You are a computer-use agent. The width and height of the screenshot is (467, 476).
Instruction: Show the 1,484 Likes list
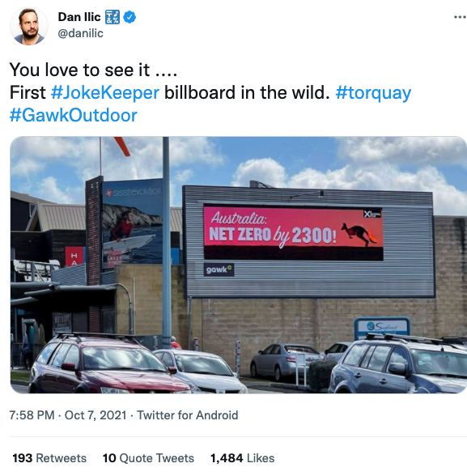point(243,458)
